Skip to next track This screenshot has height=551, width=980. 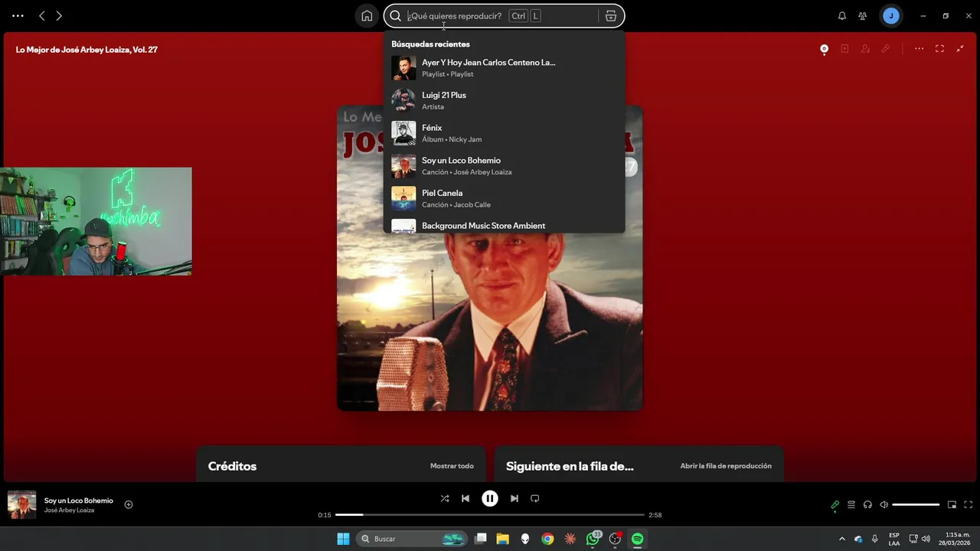514,498
